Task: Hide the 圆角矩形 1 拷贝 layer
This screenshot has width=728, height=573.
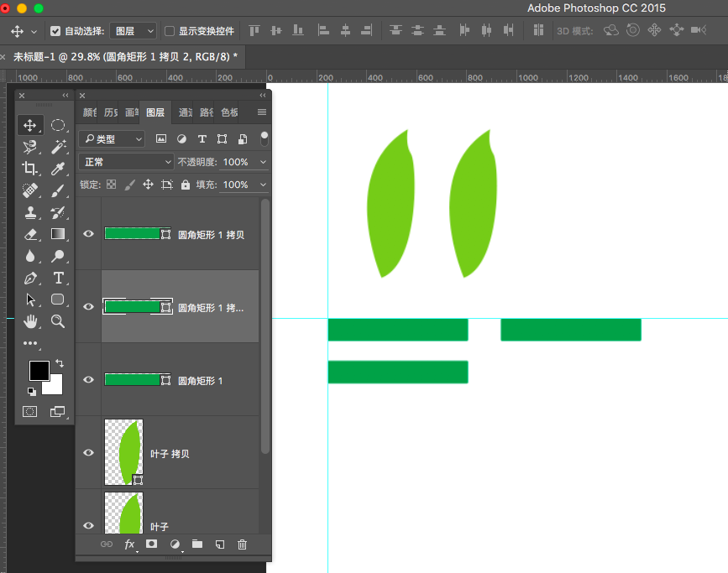Action: pos(88,234)
